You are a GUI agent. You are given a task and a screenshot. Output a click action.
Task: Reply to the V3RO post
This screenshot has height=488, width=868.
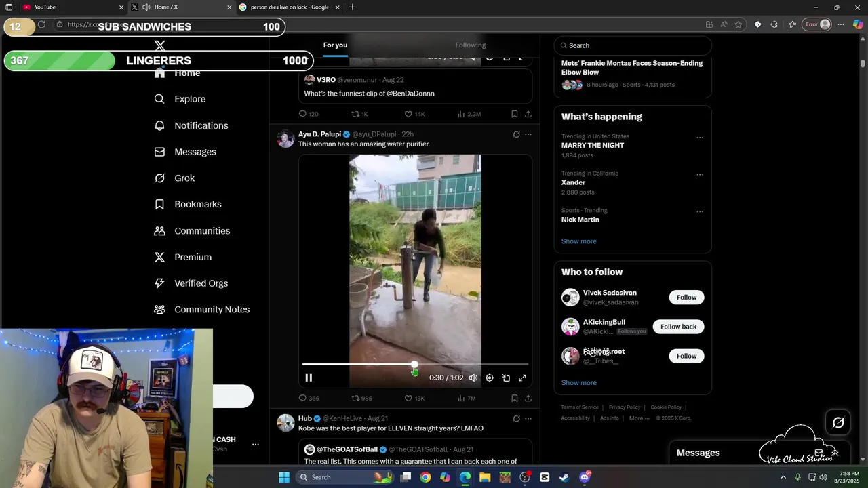309,114
